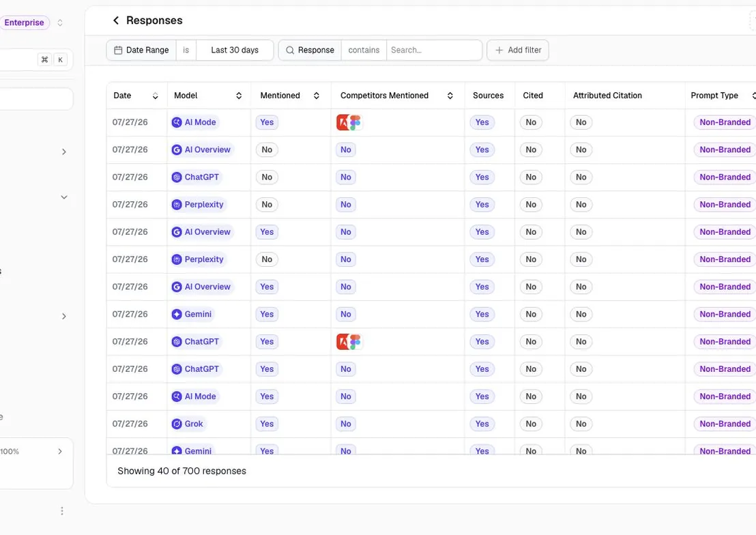Image resolution: width=756 pixels, height=535 pixels.
Task: Click the Prompt Type column header
Action: click(714, 96)
